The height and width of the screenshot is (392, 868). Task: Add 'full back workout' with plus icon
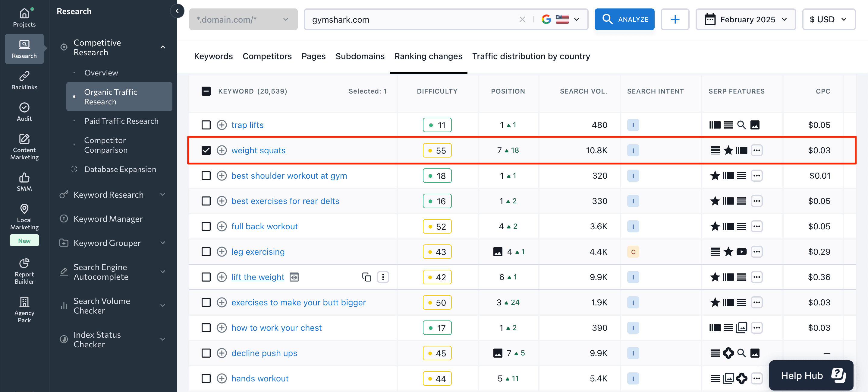coord(222,226)
